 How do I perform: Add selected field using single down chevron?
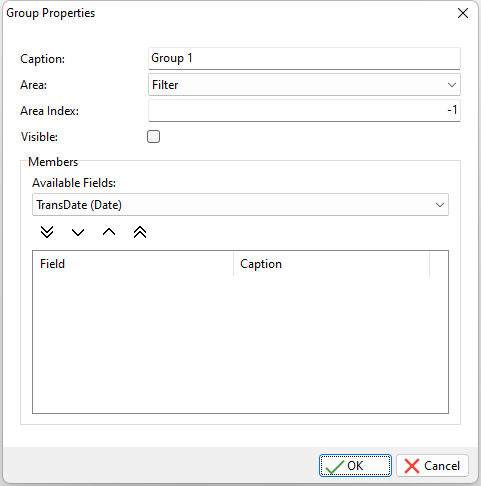pos(78,232)
